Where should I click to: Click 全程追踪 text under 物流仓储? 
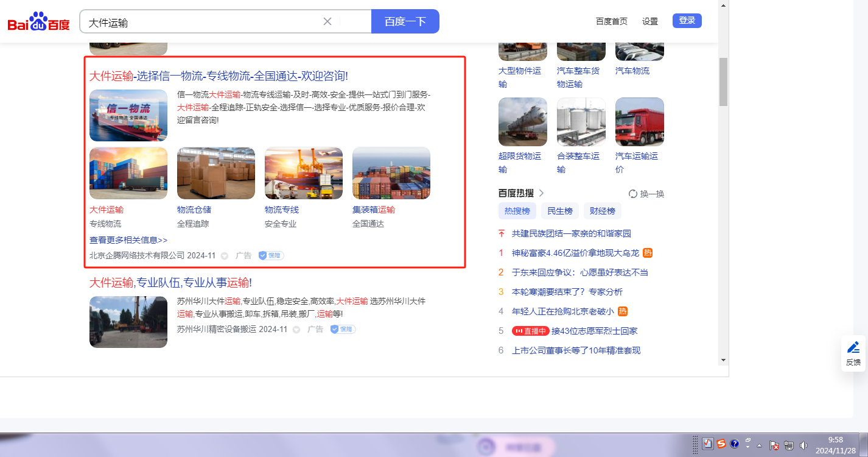193,224
